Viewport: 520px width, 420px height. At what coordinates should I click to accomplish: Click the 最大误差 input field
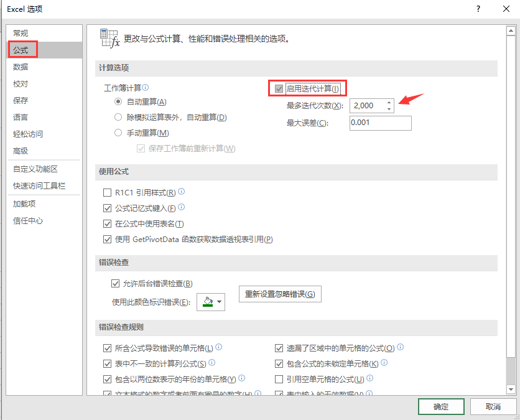click(x=381, y=123)
